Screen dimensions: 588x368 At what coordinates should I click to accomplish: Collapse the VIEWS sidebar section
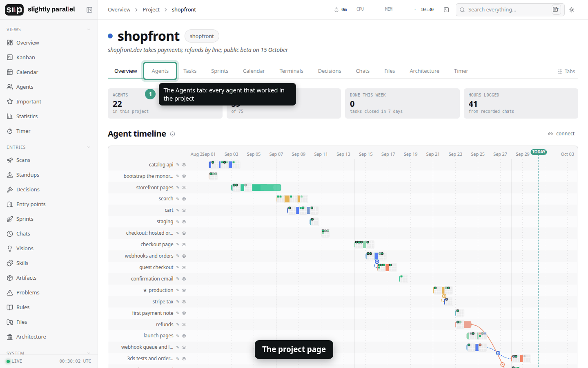[x=89, y=29]
